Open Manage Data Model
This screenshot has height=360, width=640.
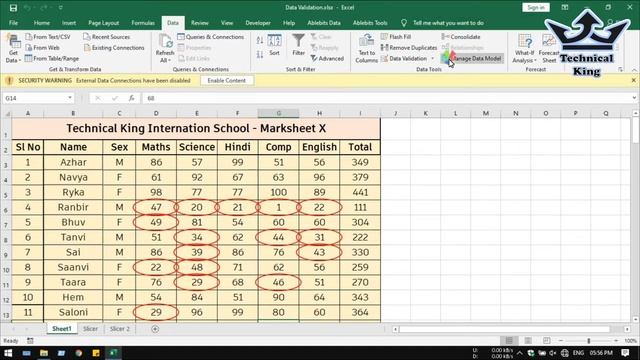pyautogui.click(x=472, y=58)
